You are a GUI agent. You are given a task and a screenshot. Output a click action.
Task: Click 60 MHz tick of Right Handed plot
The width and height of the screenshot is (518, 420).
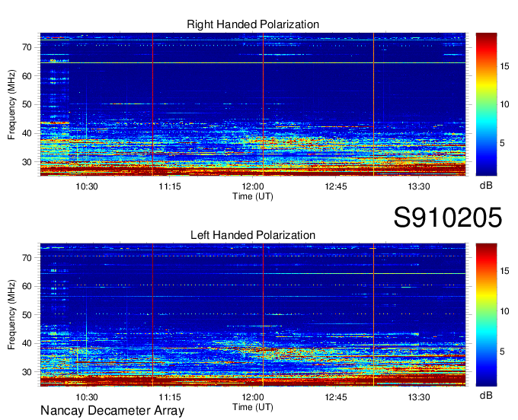27,76
